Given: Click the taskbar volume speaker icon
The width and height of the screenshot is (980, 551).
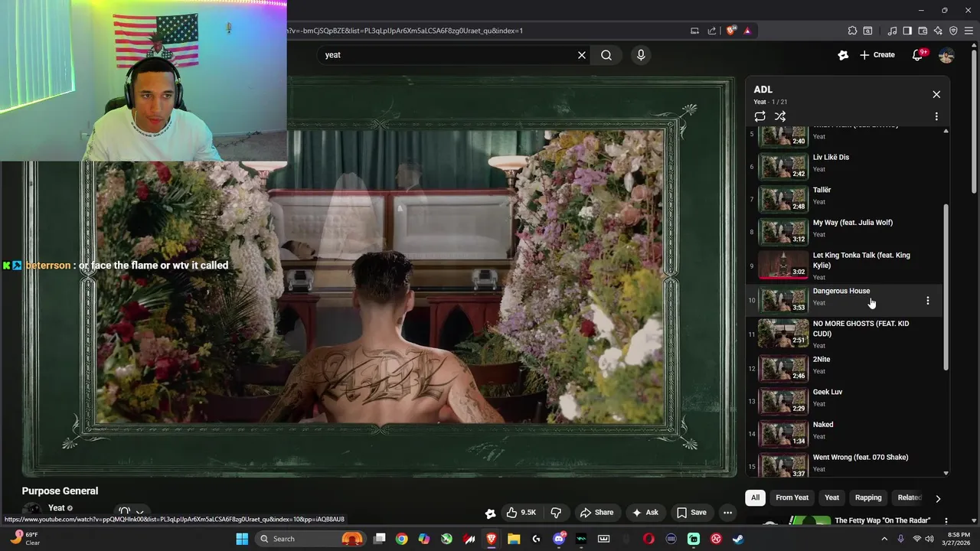Looking at the screenshot, I should (x=929, y=539).
